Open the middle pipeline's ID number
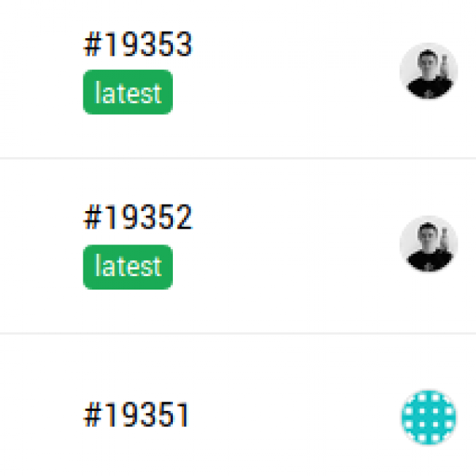Image resolution: width=476 pixels, height=476 pixels. click(137, 217)
